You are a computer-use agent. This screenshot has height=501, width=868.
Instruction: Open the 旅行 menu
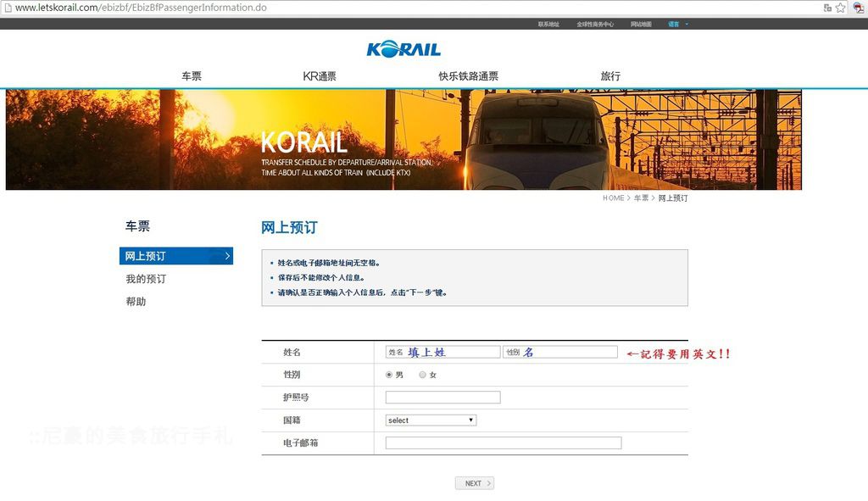(610, 76)
